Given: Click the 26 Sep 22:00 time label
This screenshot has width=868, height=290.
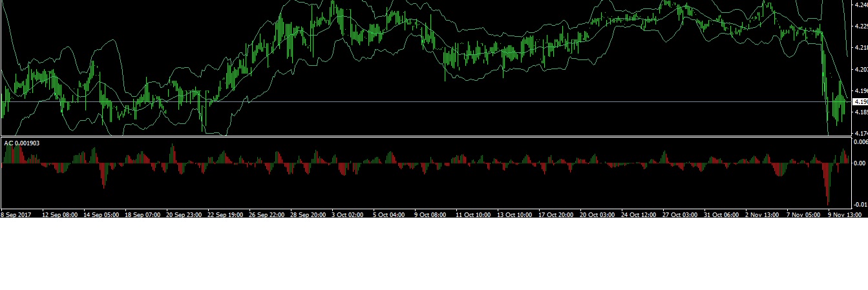Looking at the screenshot, I should point(267,214).
